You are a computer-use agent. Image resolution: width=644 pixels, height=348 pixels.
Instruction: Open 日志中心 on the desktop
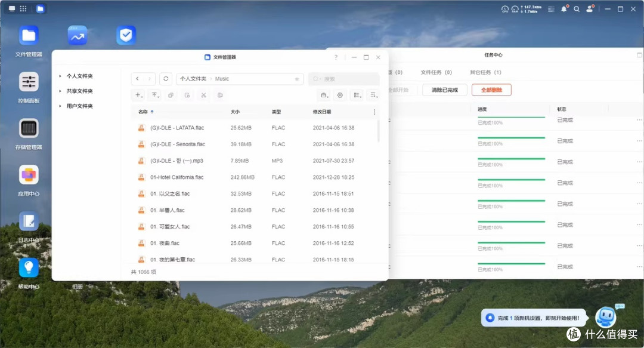[x=29, y=221]
